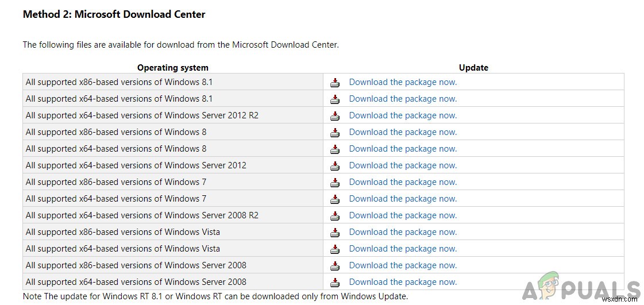Click the 'Update' column header
The height and width of the screenshot is (305, 644).
pos(473,68)
